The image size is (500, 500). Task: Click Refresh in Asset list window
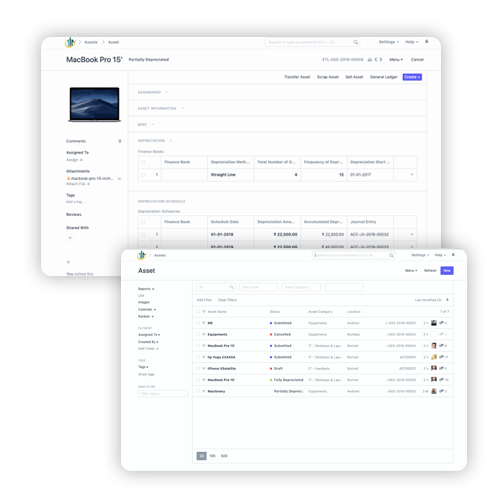click(430, 270)
